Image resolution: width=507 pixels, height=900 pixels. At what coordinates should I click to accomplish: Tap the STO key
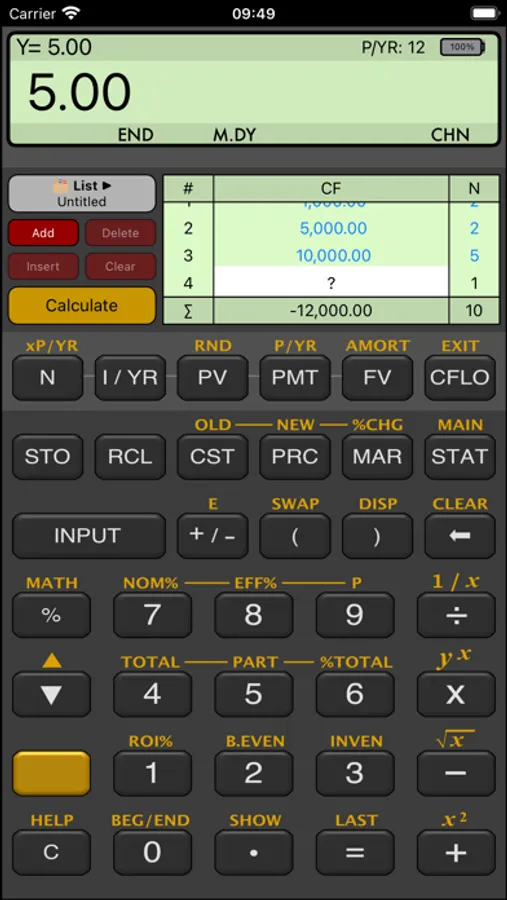48,457
